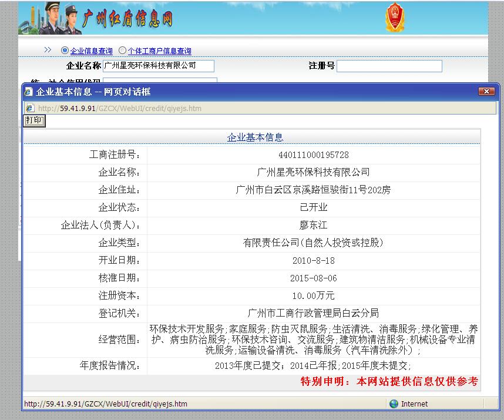The width and height of the screenshot is (504, 420).
Task: Click opening date 2010-8-18
Action: point(314,260)
